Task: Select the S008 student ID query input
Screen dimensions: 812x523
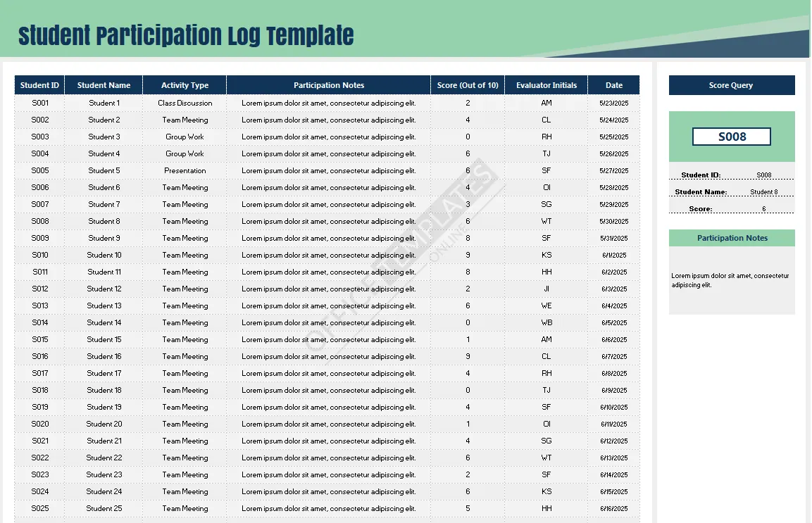Action: (731, 137)
